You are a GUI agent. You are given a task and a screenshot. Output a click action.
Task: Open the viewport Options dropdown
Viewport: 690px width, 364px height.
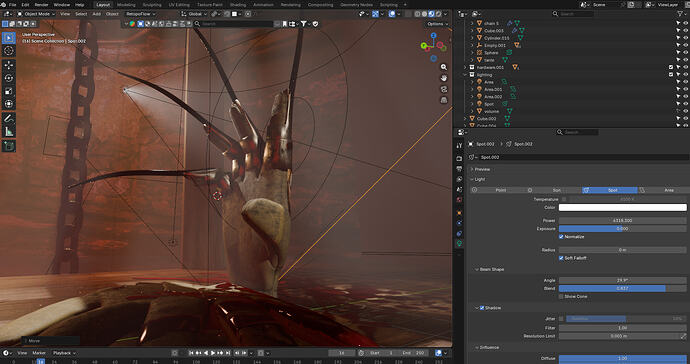436,24
